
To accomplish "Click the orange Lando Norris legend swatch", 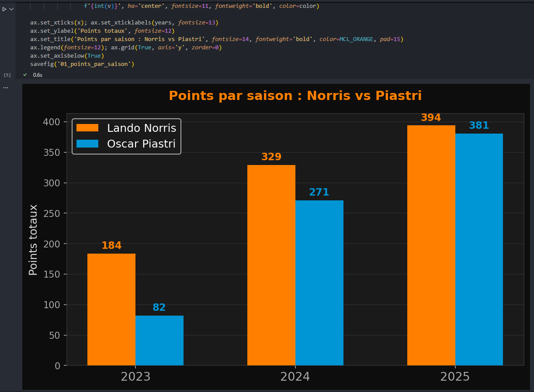I will tap(87, 128).
